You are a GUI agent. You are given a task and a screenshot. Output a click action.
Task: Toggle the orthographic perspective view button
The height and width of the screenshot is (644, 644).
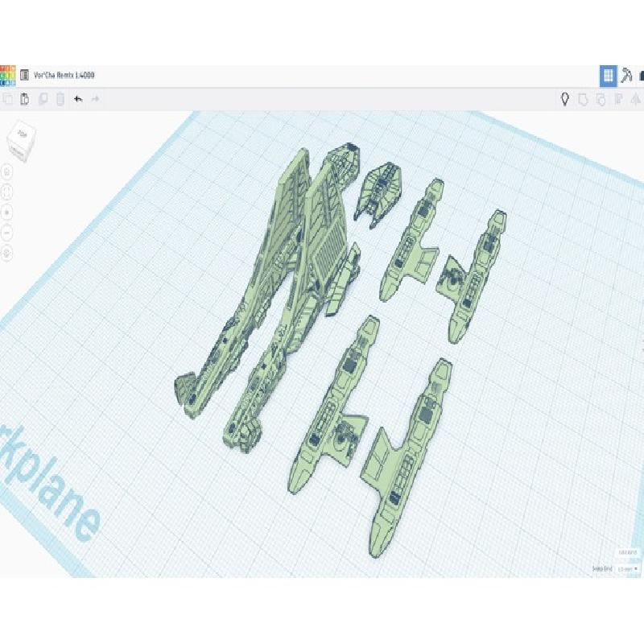(7, 254)
